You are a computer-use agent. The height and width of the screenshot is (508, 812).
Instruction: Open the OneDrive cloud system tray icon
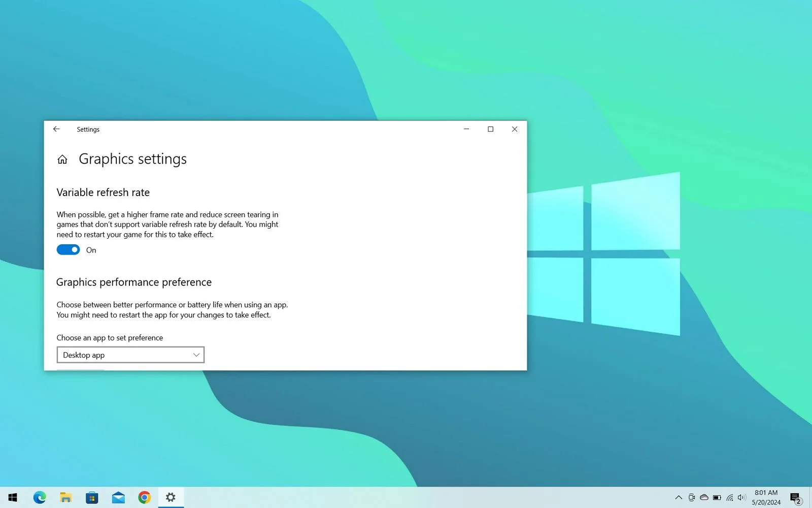[x=704, y=497]
